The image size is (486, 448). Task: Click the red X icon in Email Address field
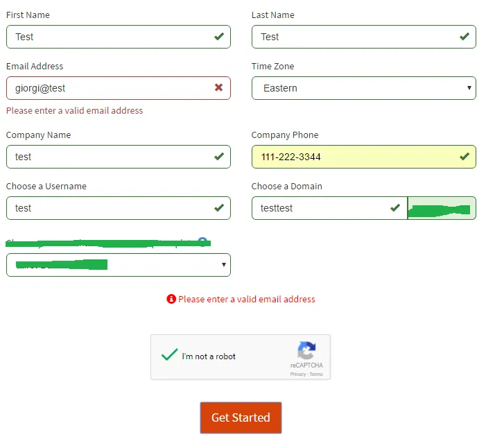[218, 87]
